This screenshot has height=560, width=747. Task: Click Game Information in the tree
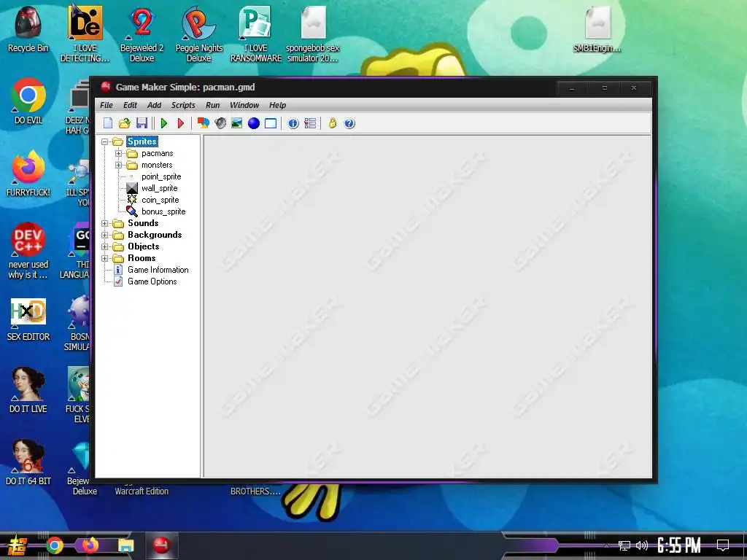[x=158, y=270]
